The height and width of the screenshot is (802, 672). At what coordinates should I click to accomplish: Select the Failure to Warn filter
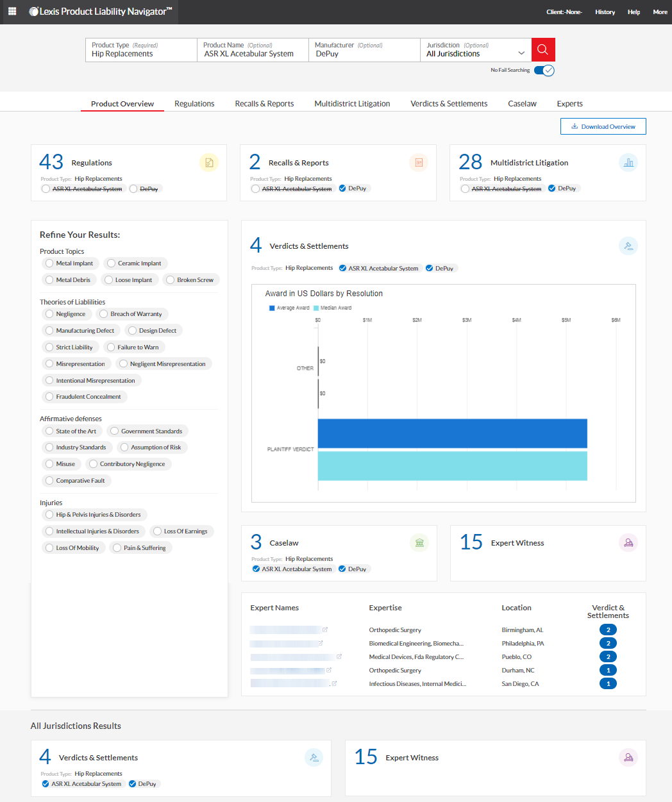click(x=134, y=347)
